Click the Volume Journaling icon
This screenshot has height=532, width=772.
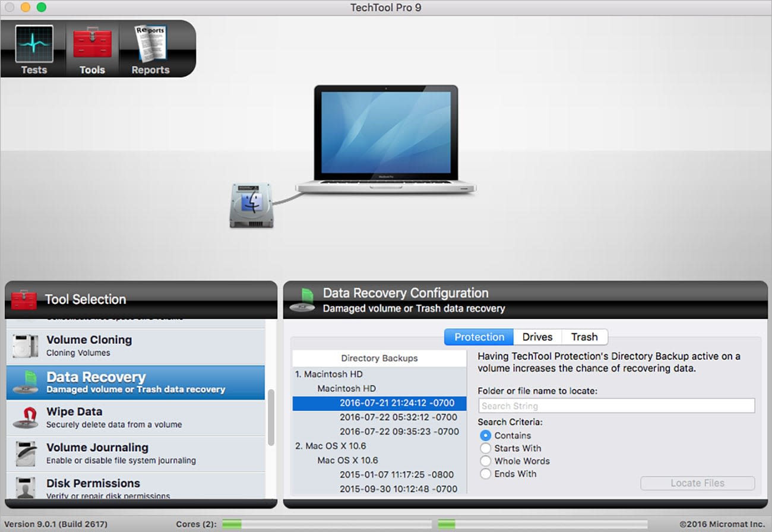click(x=26, y=454)
